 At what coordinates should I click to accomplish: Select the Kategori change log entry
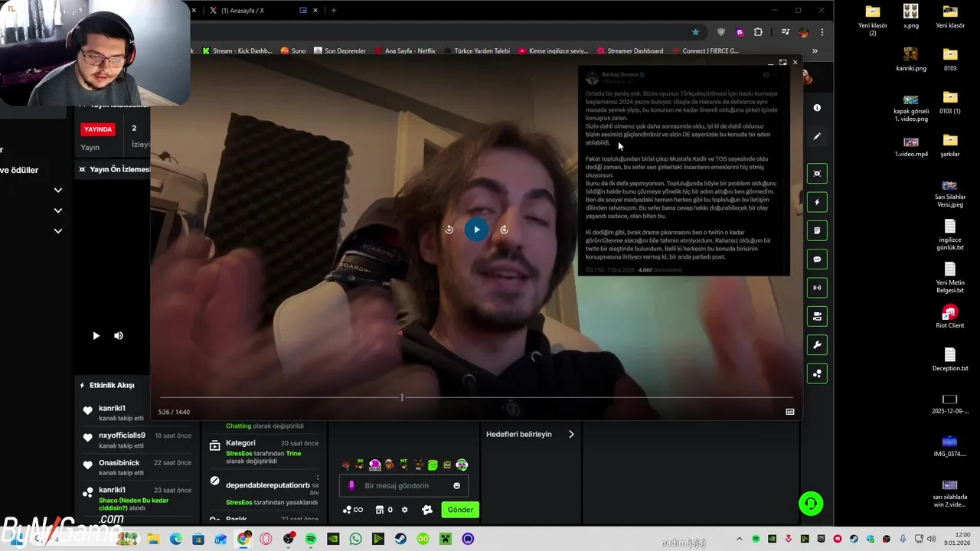(264, 452)
